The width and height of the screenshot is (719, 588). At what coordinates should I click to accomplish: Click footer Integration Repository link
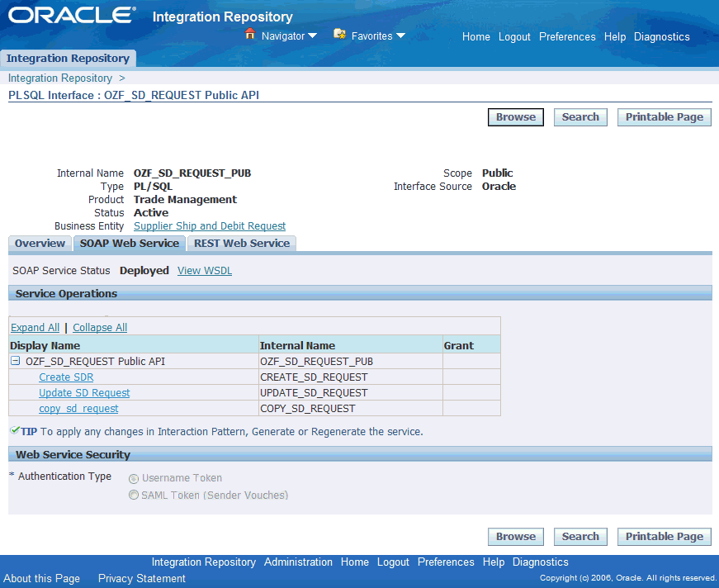point(204,562)
